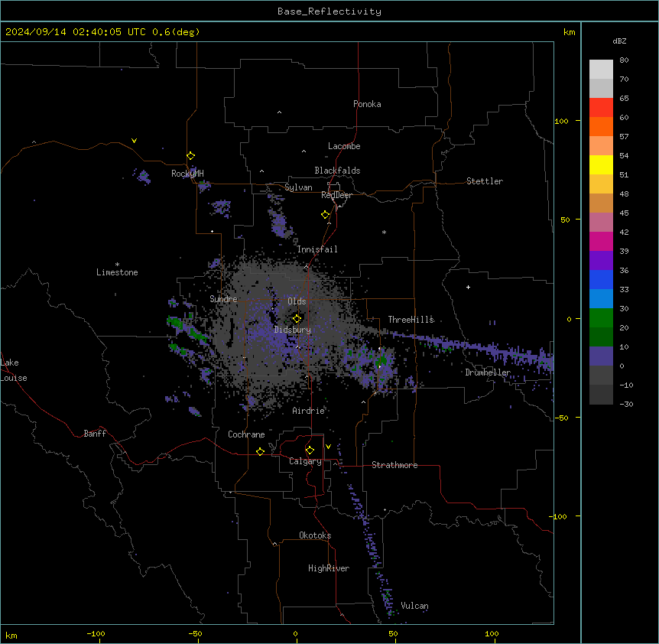
Task: Click the Sundre town label
Action: click(x=223, y=299)
